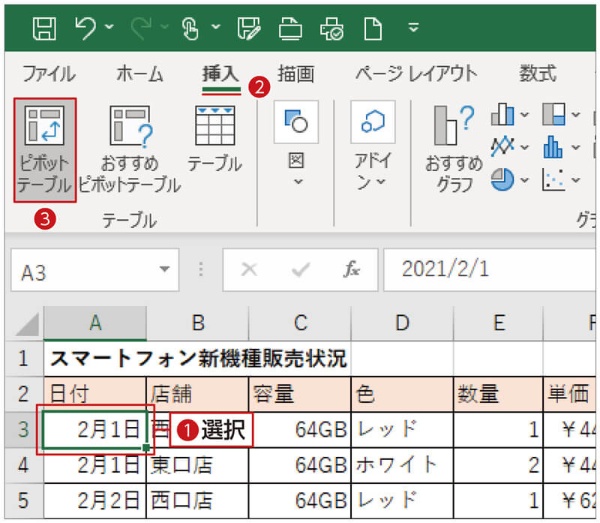This screenshot has height=523, width=600.
Task: Select column A header
Action: click(x=95, y=323)
